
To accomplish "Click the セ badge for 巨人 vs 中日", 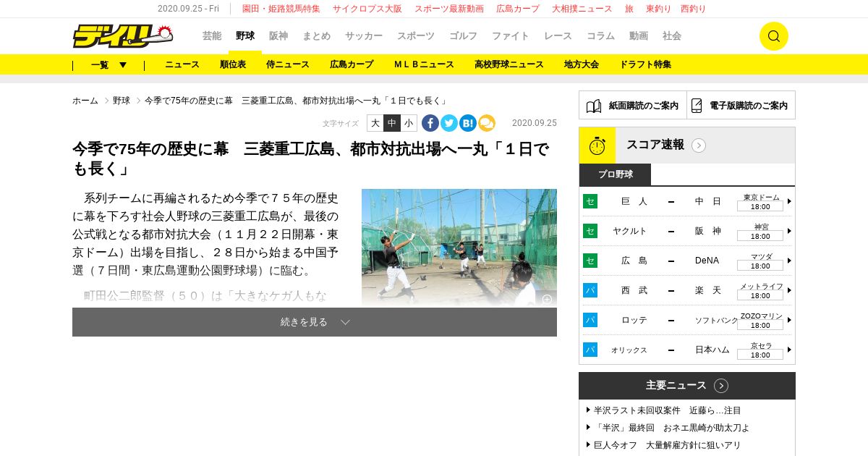I will pyautogui.click(x=590, y=201).
